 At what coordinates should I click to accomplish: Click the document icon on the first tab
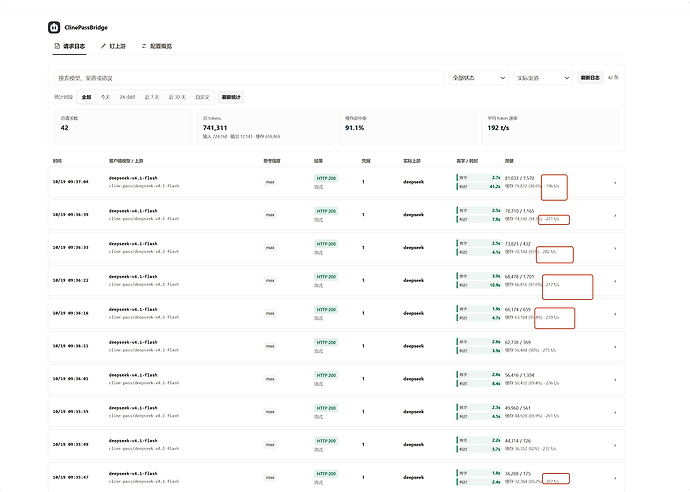pyautogui.click(x=57, y=46)
